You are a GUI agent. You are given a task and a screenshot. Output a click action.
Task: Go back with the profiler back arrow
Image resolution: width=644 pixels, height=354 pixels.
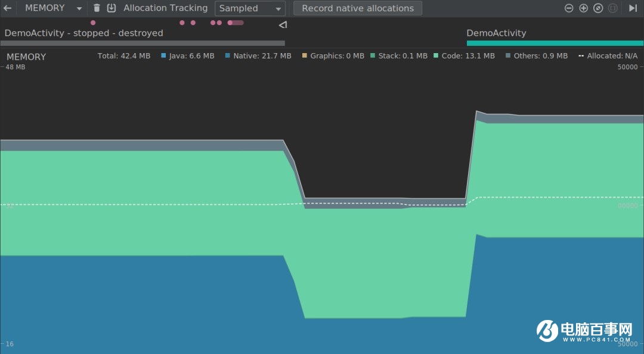tap(8, 8)
